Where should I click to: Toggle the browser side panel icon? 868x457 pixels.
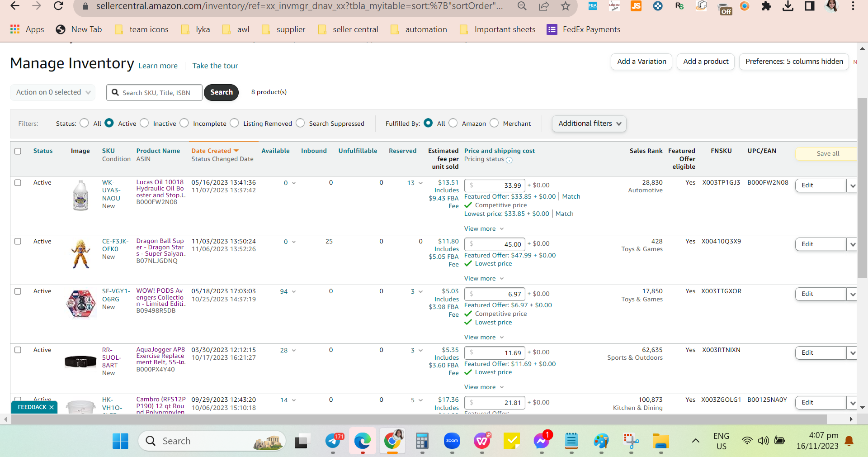810,6
